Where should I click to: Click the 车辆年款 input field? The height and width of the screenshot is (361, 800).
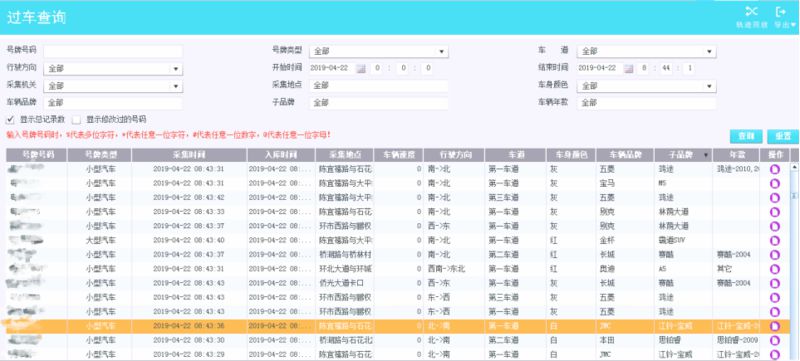click(646, 103)
